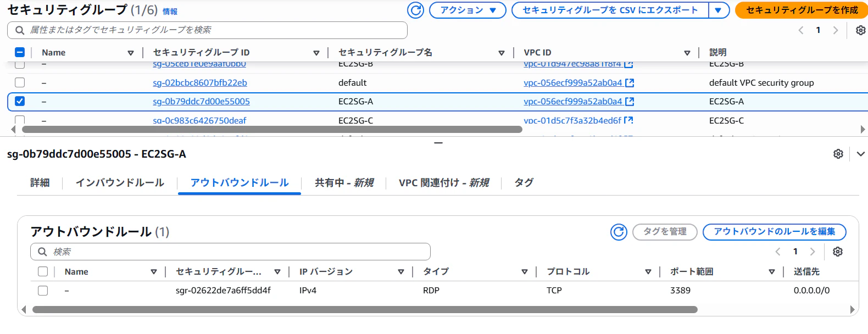Uncheck the EC2SG-A security group row
This screenshot has width=868, height=334.
20,101
